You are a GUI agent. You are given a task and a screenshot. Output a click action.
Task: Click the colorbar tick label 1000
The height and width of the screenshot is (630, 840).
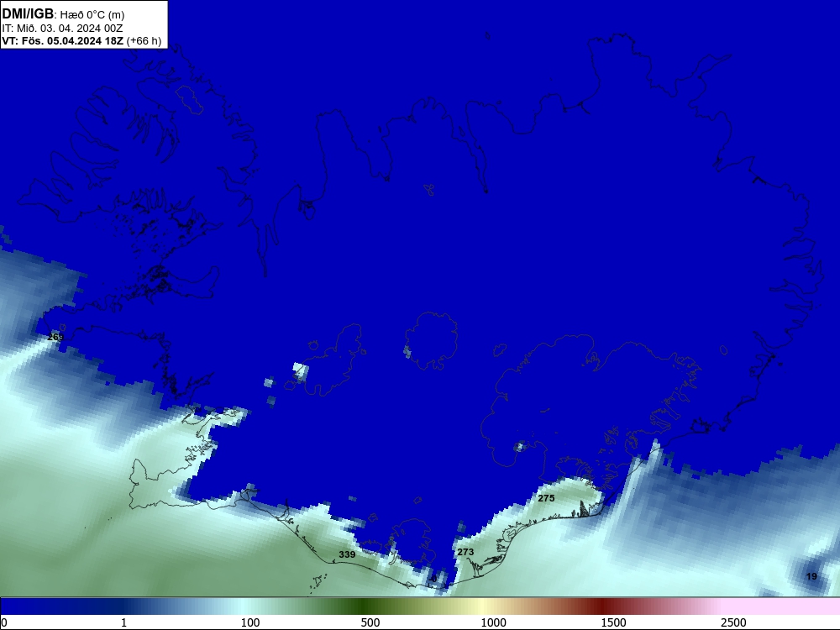[493, 622]
